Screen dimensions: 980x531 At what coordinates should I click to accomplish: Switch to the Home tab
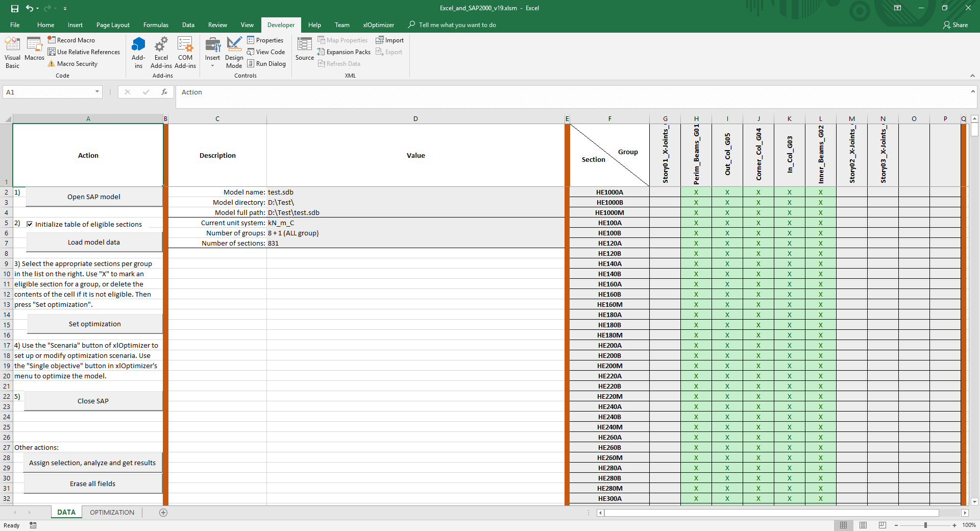click(x=45, y=25)
